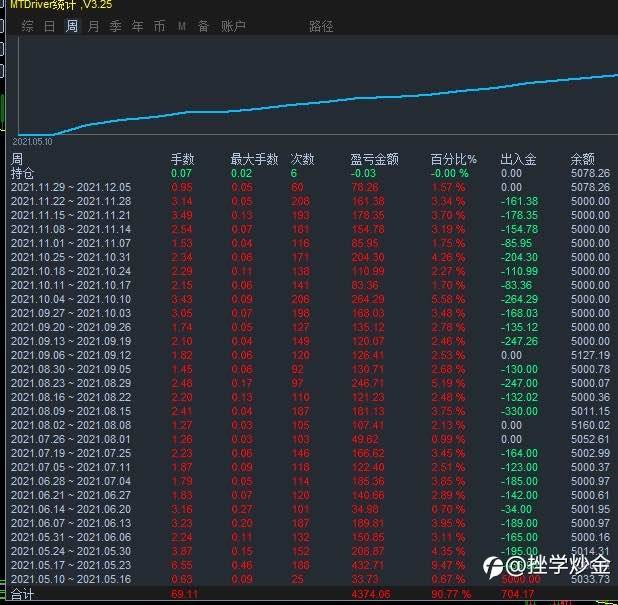Click the 出入金 column header

pos(518,159)
